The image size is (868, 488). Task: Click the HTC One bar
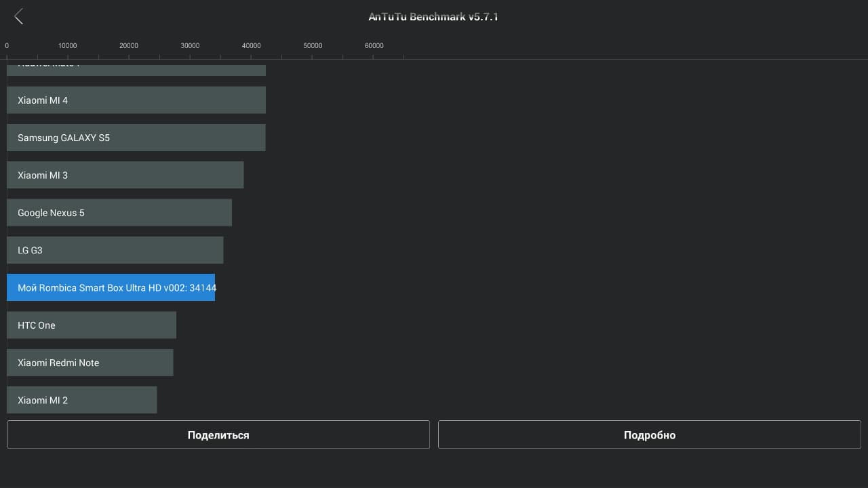pyautogui.click(x=91, y=325)
